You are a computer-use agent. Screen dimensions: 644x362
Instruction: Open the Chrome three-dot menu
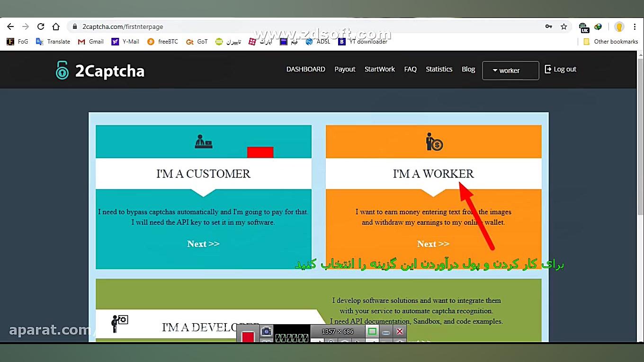635,26
